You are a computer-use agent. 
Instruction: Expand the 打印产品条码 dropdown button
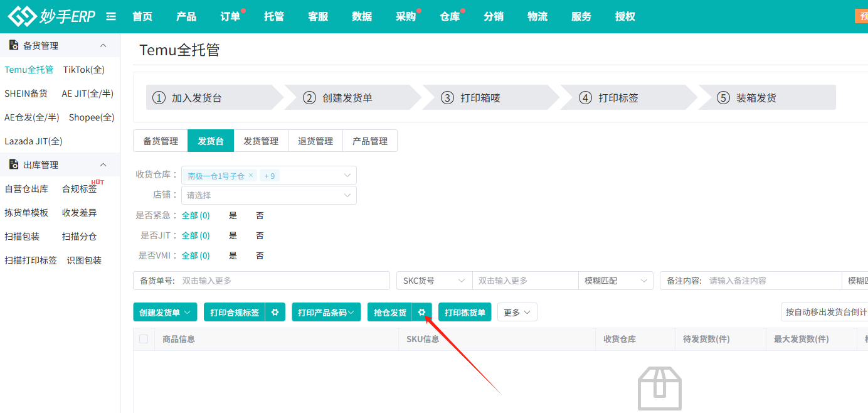[x=326, y=312]
